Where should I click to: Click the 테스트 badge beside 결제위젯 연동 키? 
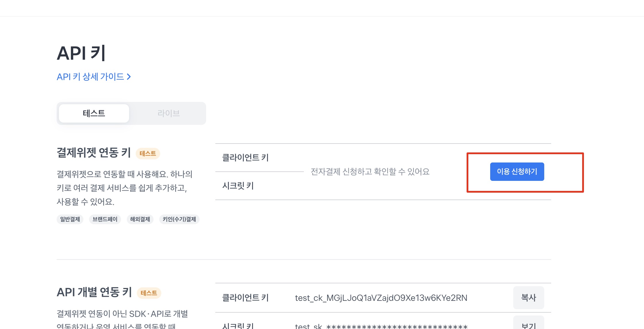pos(148,154)
